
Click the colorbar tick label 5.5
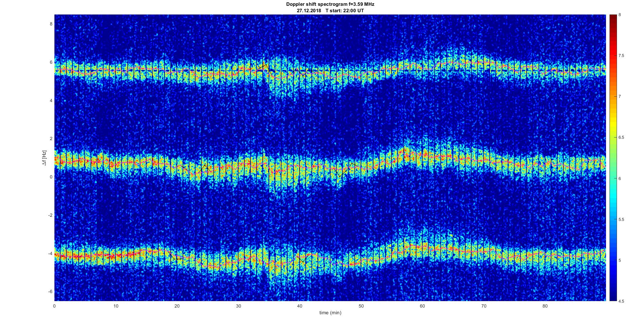621,220
